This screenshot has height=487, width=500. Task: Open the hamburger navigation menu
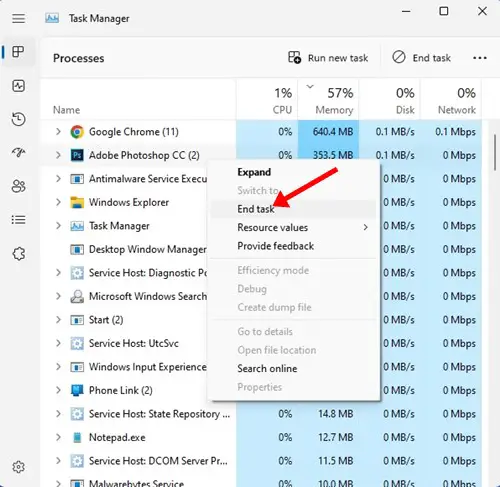coord(18,18)
